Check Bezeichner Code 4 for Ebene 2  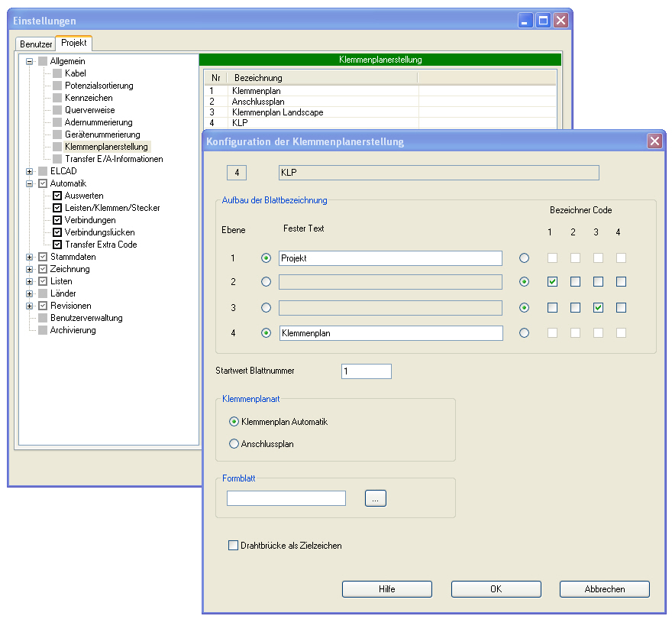pos(621,282)
